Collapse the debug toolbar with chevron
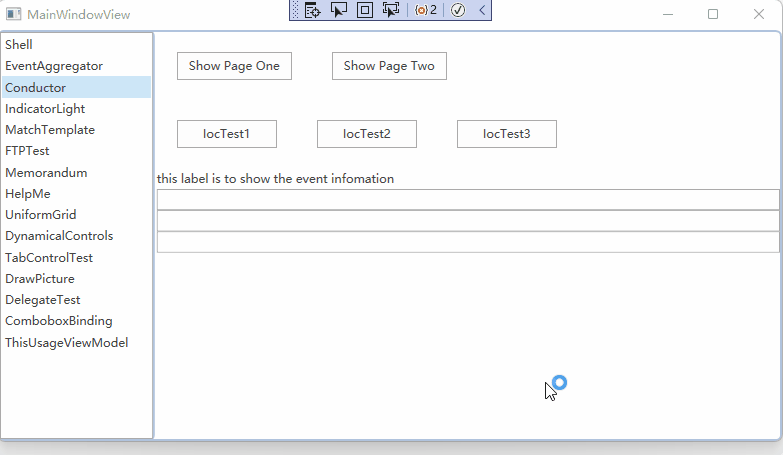This screenshot has width=783, height=455. (x=482, y=10)
